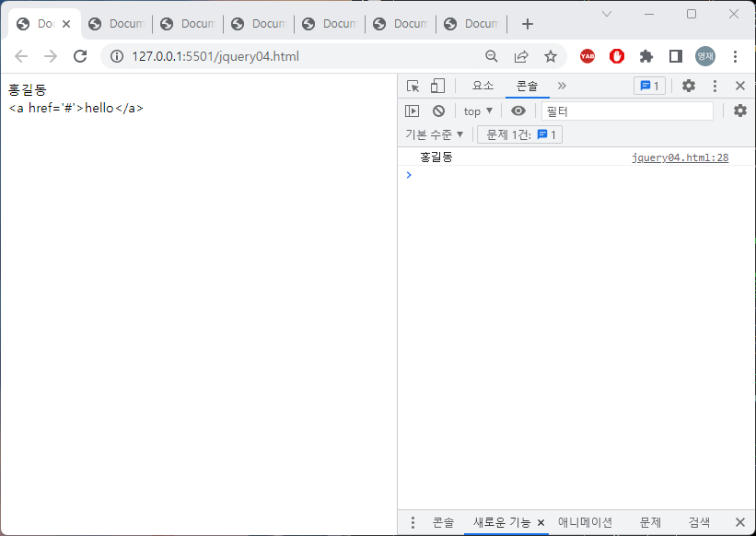Click the browser forward arrow
The width and height of the screenshot is (756, 536).
click(x=51, y=56)
